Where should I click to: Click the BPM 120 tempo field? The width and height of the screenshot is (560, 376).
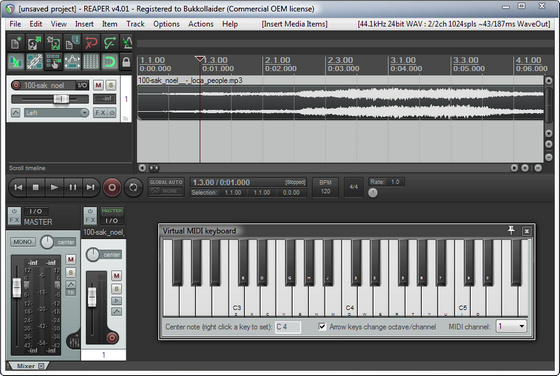tap(325, 187)
